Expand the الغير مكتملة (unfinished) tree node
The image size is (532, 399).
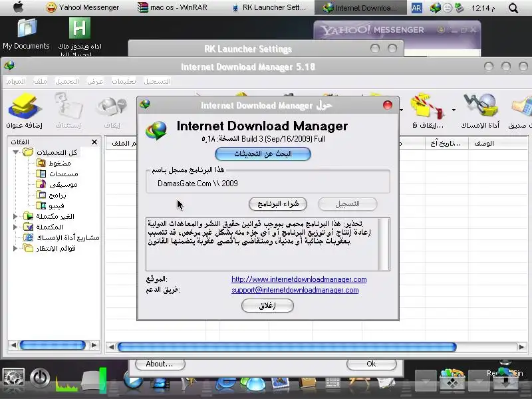[x=15, y=216]
